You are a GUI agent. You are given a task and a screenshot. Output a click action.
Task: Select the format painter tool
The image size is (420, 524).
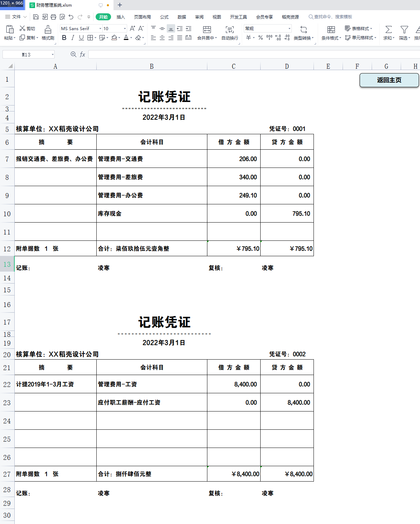(x=48, y=33)
